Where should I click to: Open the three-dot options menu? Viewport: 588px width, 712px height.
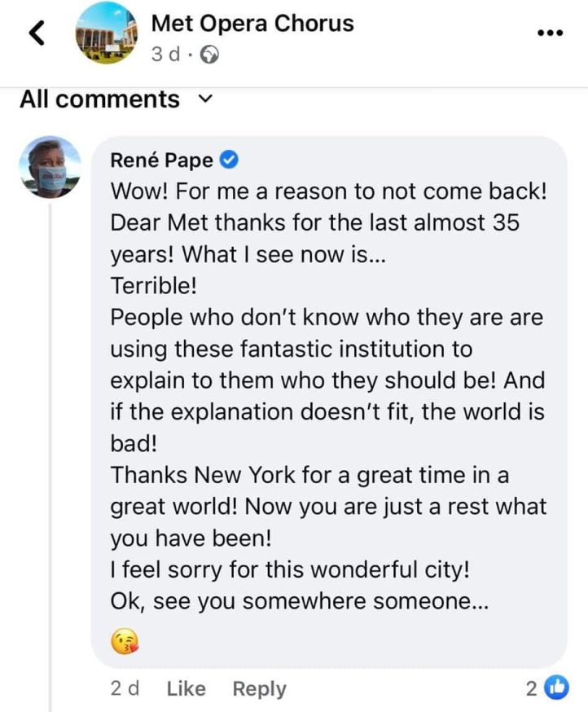point(551,33)
